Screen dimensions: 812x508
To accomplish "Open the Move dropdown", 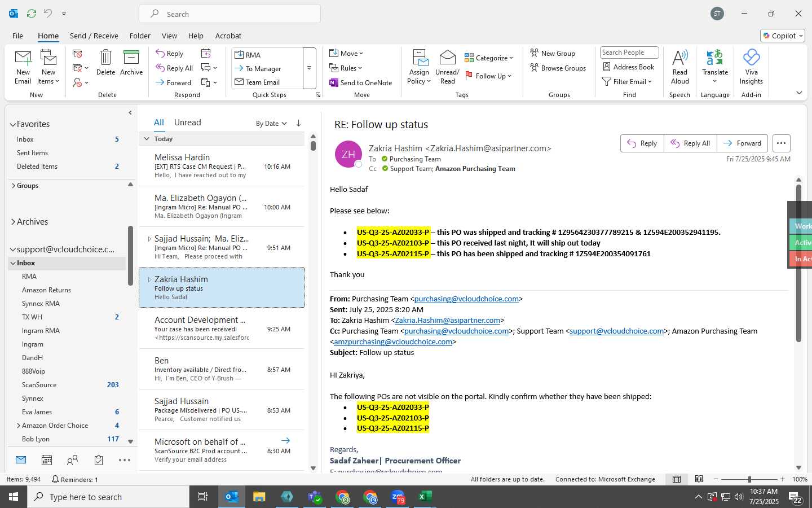I will pos(347,54).
